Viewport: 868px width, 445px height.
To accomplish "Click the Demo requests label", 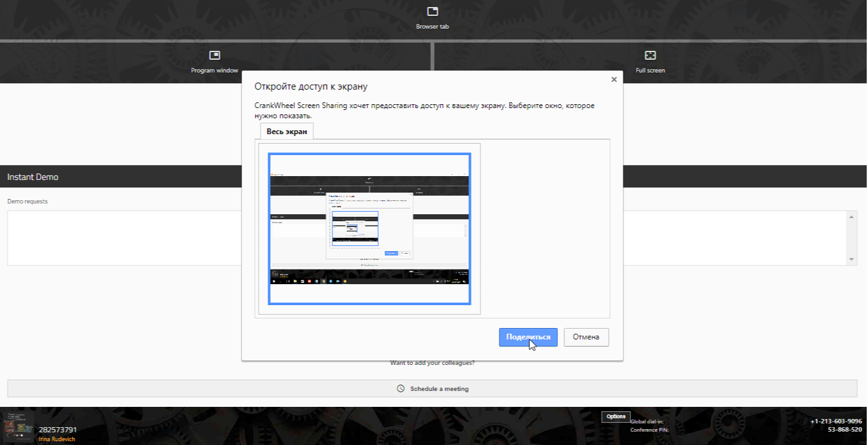I will coord(27,202).
